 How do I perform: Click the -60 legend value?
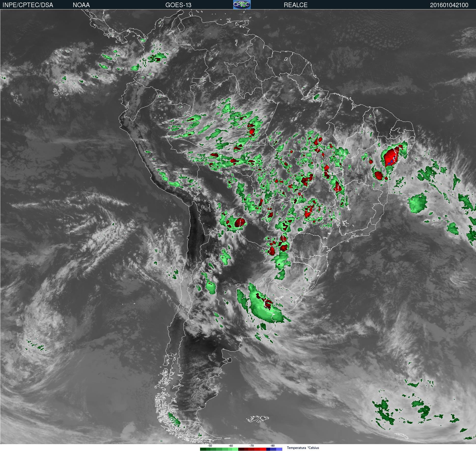point(231,446)
